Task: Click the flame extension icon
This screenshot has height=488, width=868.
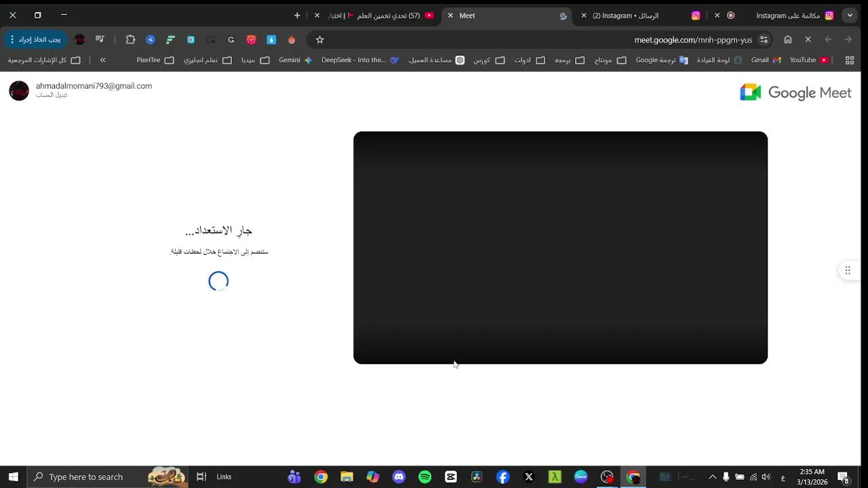Action: [x=292, y=39]
